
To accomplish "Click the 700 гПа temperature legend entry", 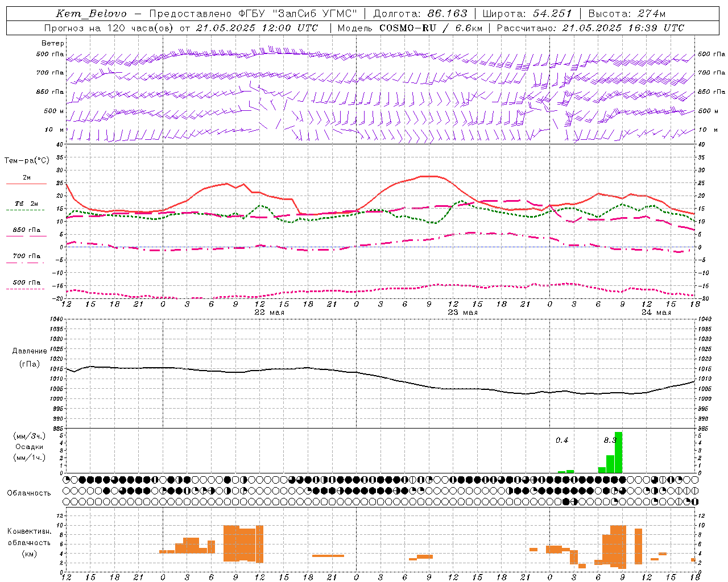I will (27, 256).
